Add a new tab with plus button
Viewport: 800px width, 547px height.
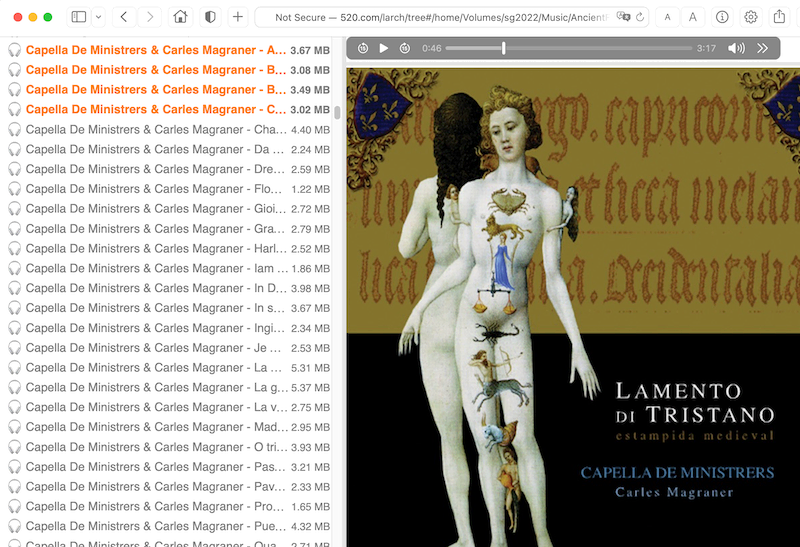[x=238, y=17]
